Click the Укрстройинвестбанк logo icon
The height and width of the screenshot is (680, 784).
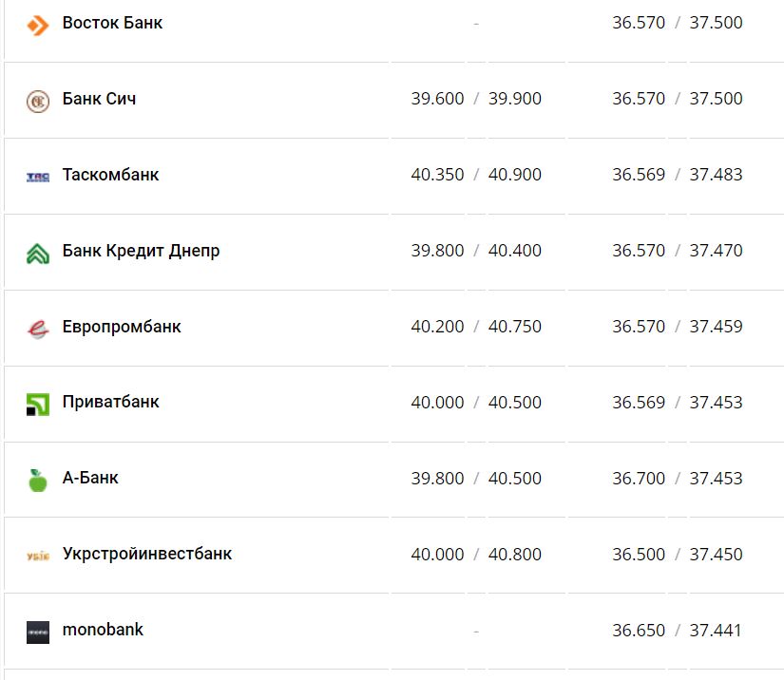click(x=37, y=556)
